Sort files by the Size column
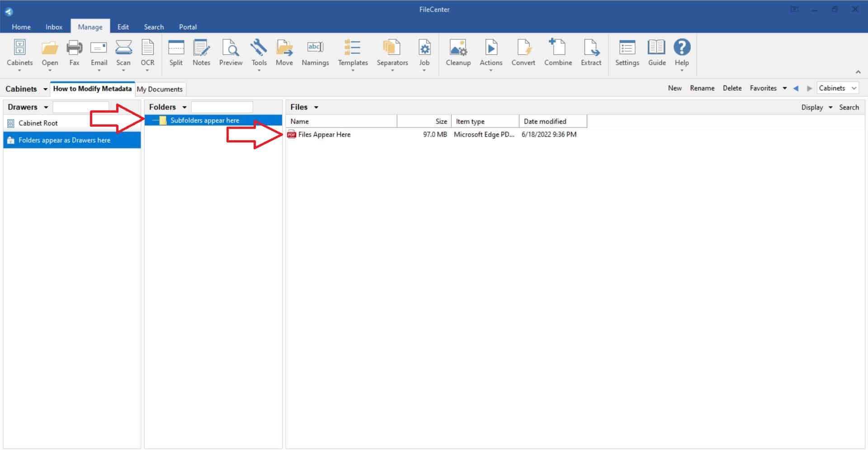The image size is (868, 450). pos(424,121)
